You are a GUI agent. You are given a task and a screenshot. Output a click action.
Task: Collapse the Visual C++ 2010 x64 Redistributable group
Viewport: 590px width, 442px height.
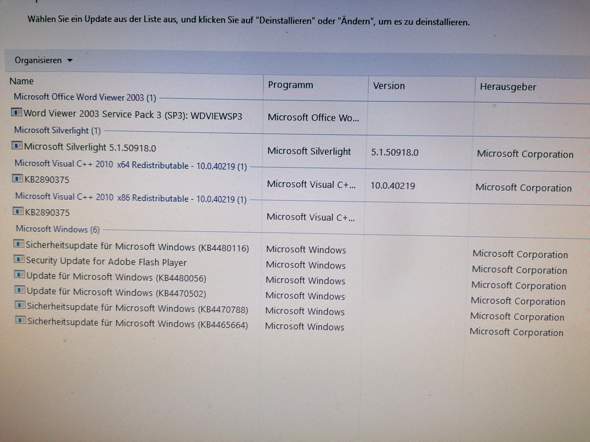pos(131,165)
